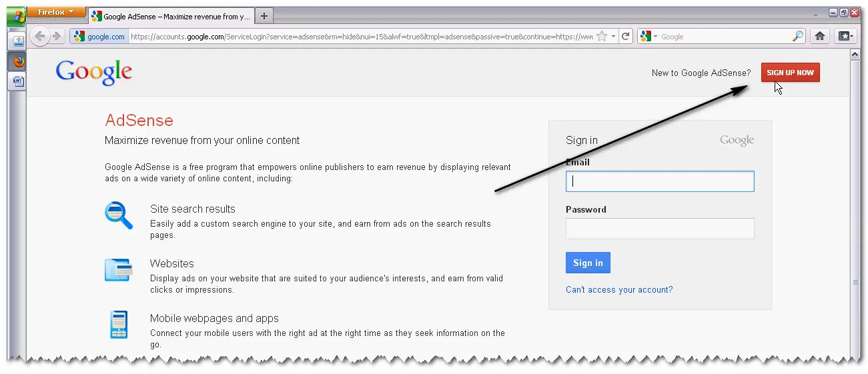The image size is (868, 374).
Task: Click the scrollbar up arrow
Action: [855, 55]
